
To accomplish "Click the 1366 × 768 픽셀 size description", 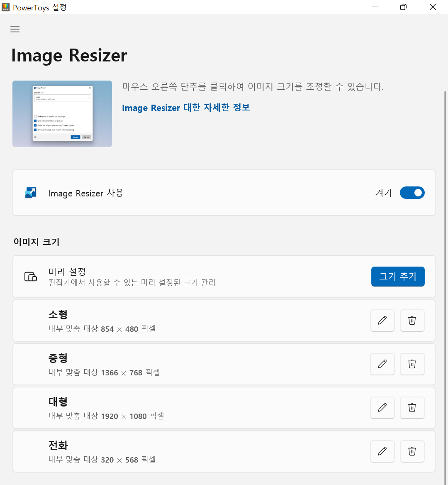I will 104,372.
